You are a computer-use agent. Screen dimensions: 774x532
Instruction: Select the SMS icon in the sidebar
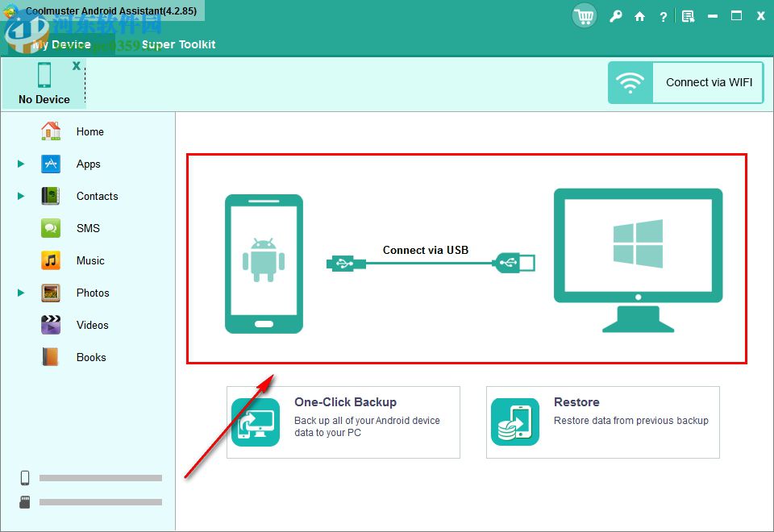(x=49, y=228)
